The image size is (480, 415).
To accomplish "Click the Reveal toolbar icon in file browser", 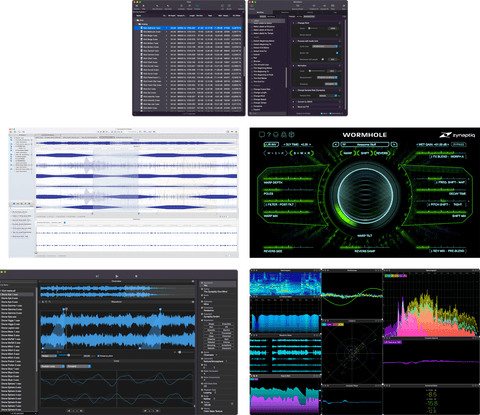I will click(x=189, y=7).
